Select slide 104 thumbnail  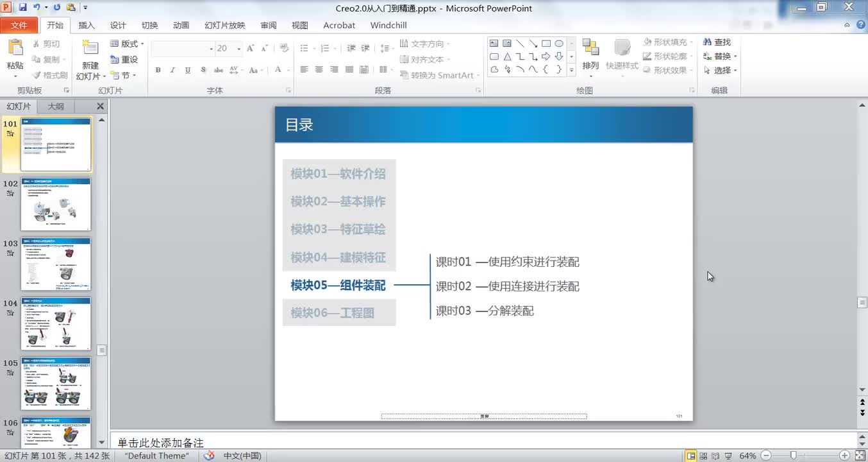pyautogui.click(x=56, y=323)
